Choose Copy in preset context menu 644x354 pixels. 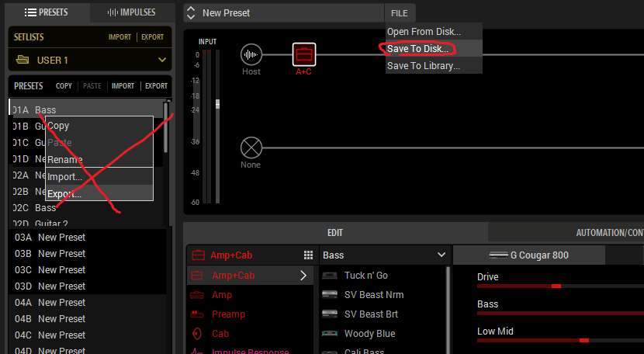pos(99,126)
